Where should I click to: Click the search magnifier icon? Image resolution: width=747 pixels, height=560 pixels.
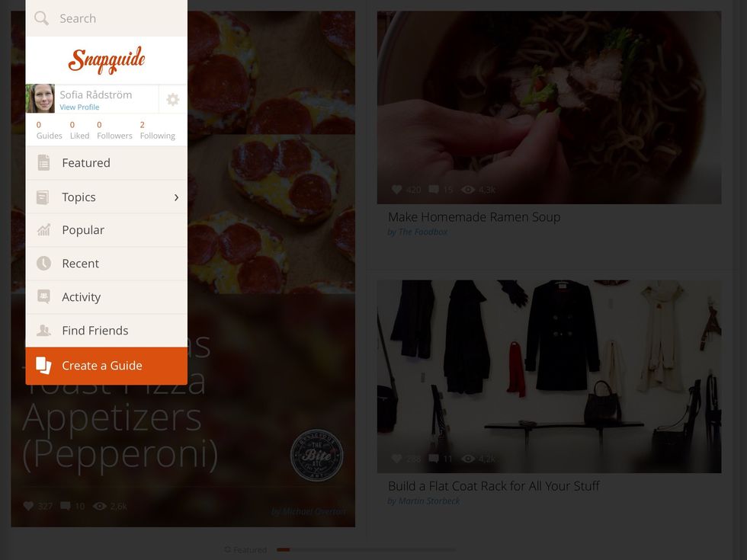click(41, 18)
